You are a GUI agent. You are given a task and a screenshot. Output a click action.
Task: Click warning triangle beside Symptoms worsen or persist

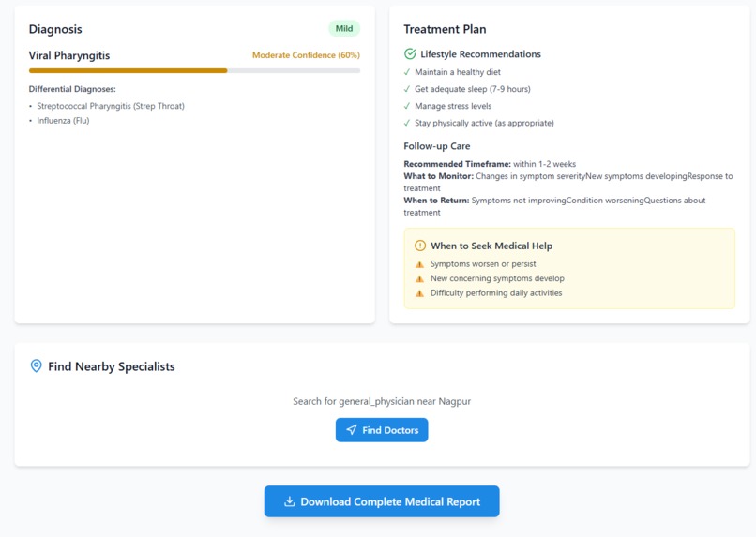click(419, 264)
